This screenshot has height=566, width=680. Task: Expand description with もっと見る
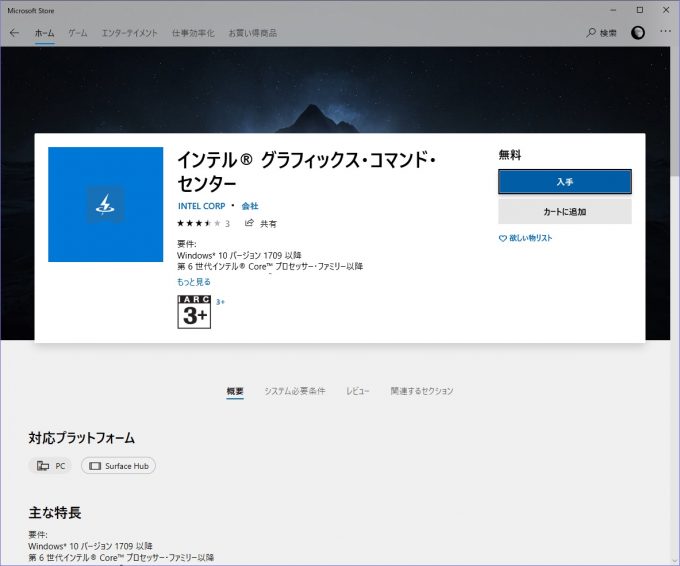click(x=194, y=282)
